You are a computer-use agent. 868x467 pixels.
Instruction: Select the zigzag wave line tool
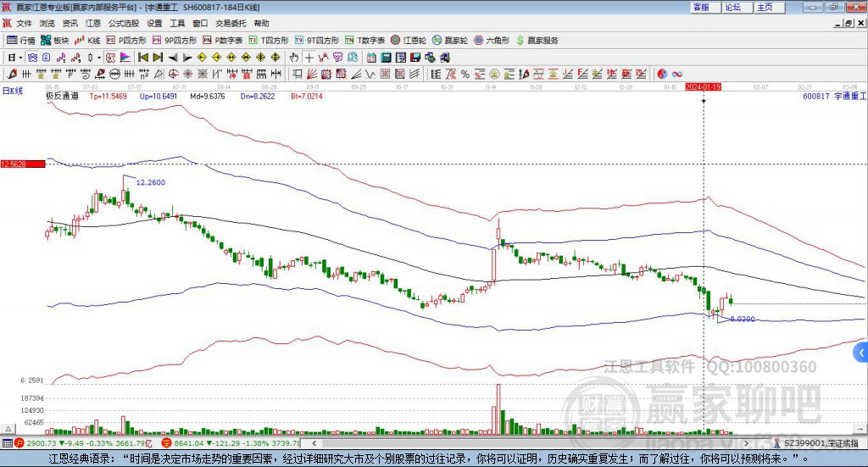pos(370,74)
